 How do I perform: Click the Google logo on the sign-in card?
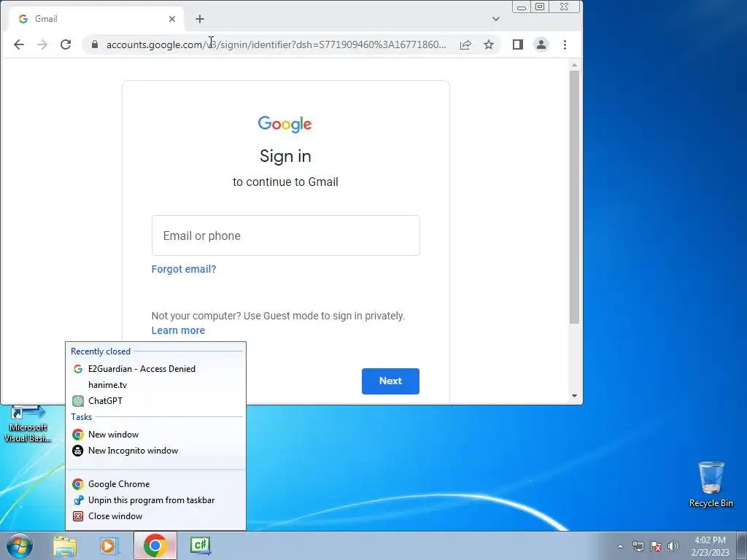(x=285, y=124)
